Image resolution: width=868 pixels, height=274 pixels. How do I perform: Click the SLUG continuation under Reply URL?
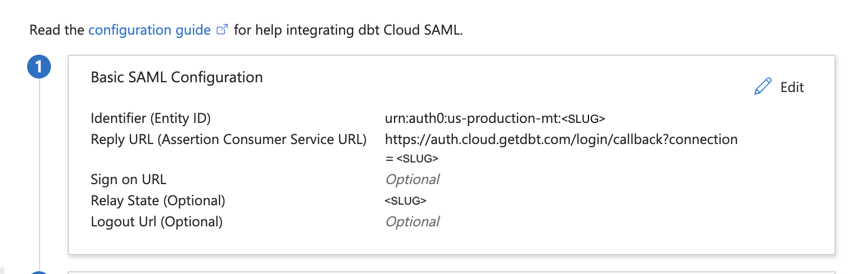point(412,159)
